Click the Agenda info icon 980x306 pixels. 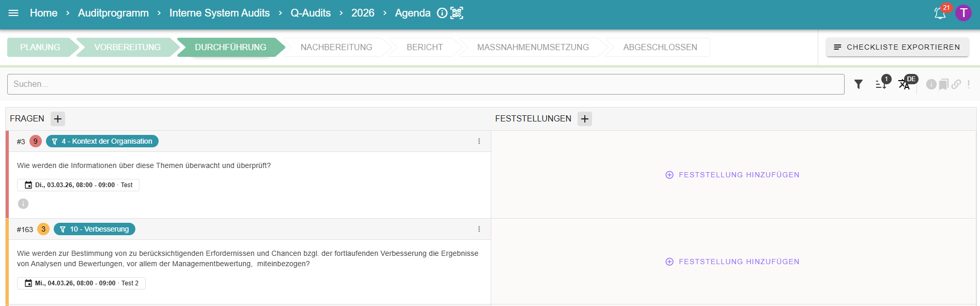click(x=442, y=13)
